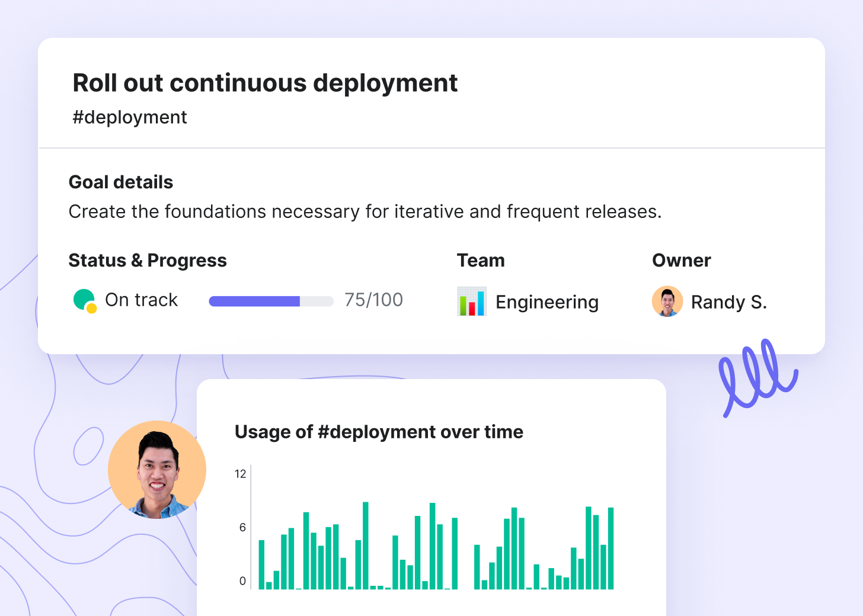
Task: Click the progress bar showing 75/100
Action: [271, 301]
